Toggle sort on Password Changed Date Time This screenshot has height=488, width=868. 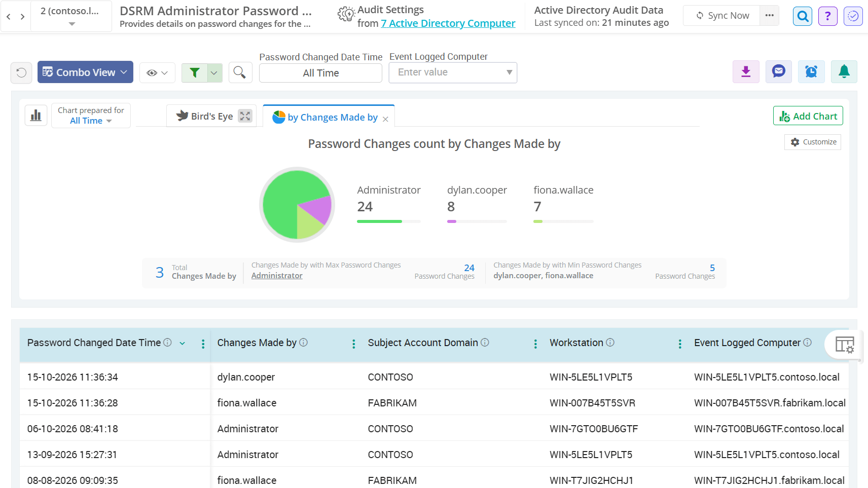[x=183, y=344]
